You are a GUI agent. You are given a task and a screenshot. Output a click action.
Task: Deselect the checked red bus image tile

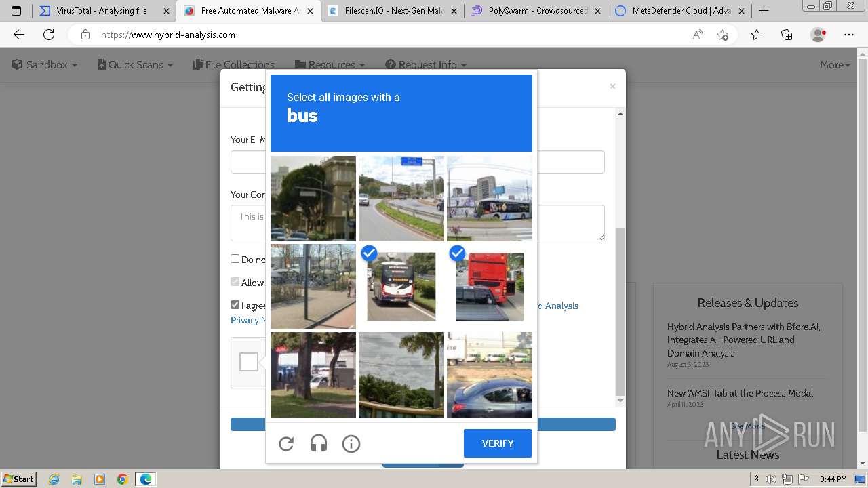coord(490,287)
